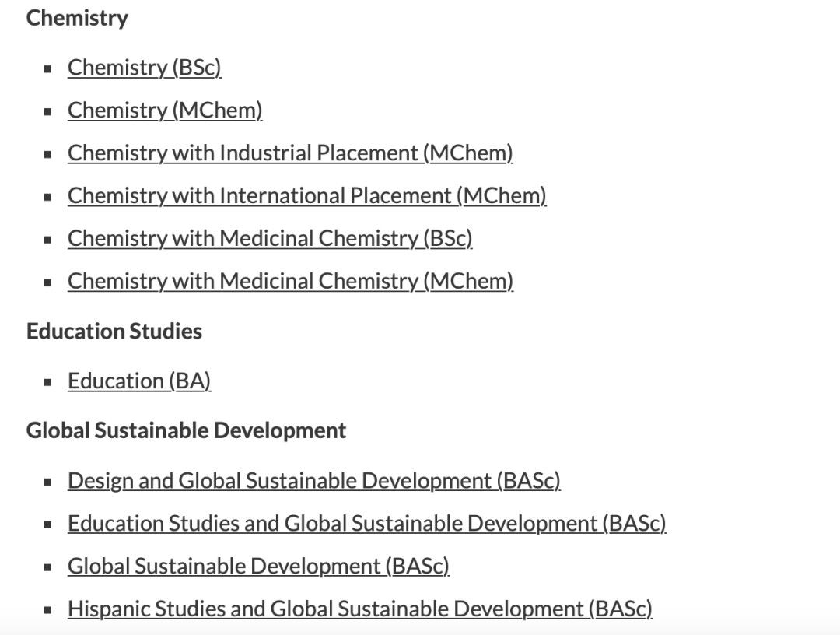This screenshot has height=635, width=840.
Task: Click the Global Sustainable Development section heading
Action: 187,431
